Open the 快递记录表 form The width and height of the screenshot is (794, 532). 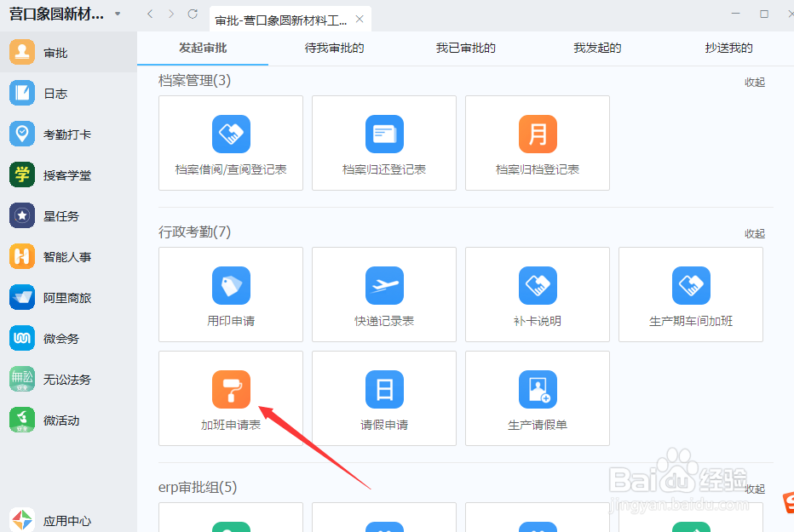pos(383,295)
